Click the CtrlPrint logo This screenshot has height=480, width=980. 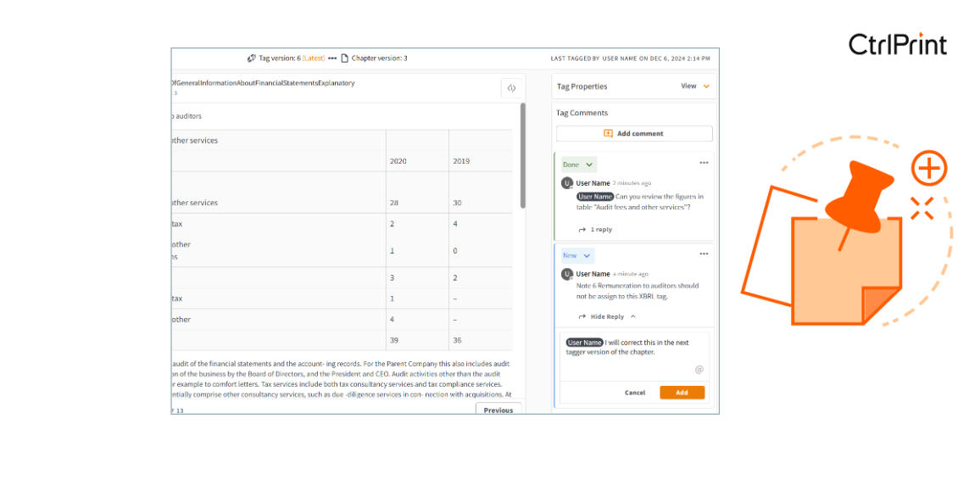898,44
